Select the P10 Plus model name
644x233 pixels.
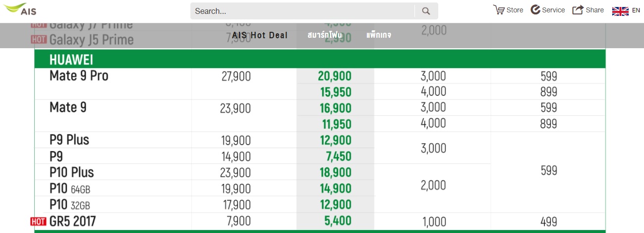click(72, 172)
